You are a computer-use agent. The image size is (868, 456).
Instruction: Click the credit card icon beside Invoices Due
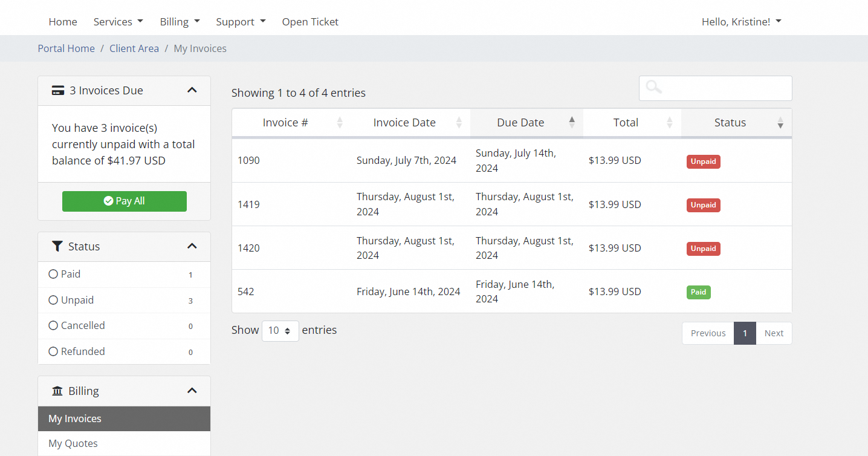(x=58, y=91)
